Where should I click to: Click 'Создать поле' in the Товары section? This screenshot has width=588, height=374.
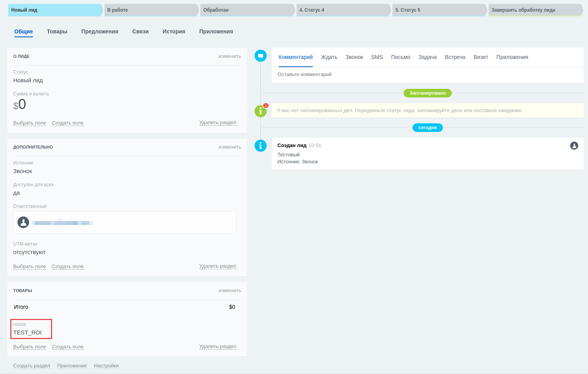pyautogui.click(x=68, y=347)
